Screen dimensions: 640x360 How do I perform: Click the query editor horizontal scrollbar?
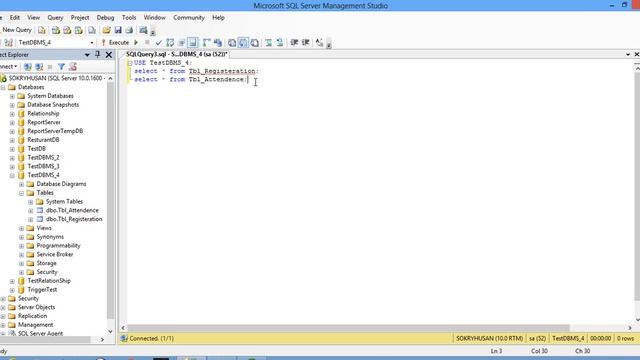[x=349, y=328]
